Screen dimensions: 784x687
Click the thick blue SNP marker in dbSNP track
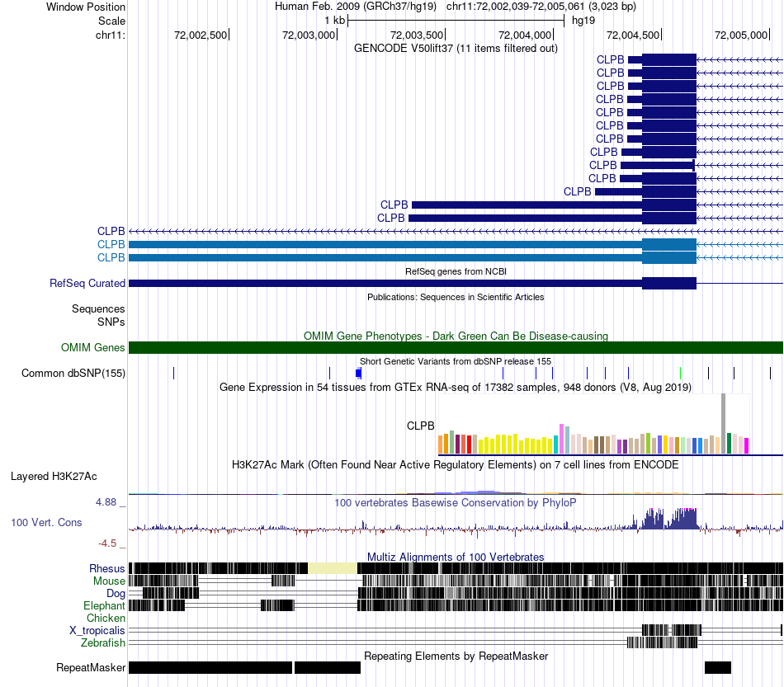[358, 373]
